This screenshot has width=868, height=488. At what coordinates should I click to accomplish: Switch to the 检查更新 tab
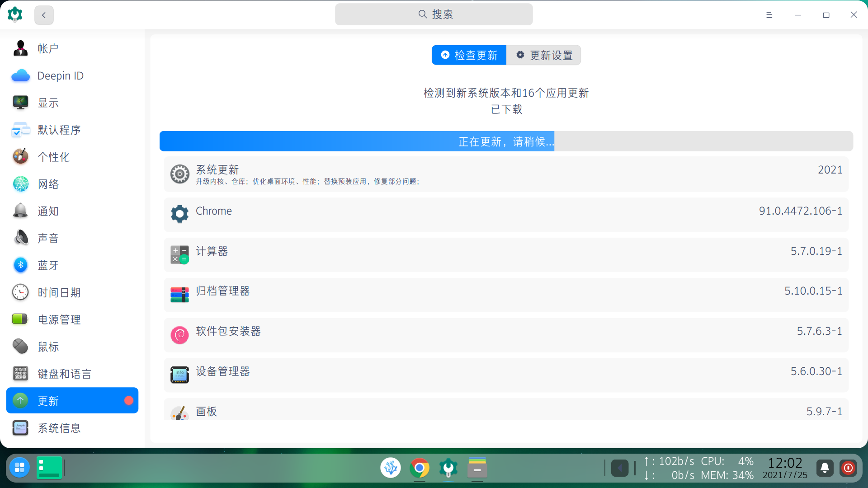coord(469,55)
